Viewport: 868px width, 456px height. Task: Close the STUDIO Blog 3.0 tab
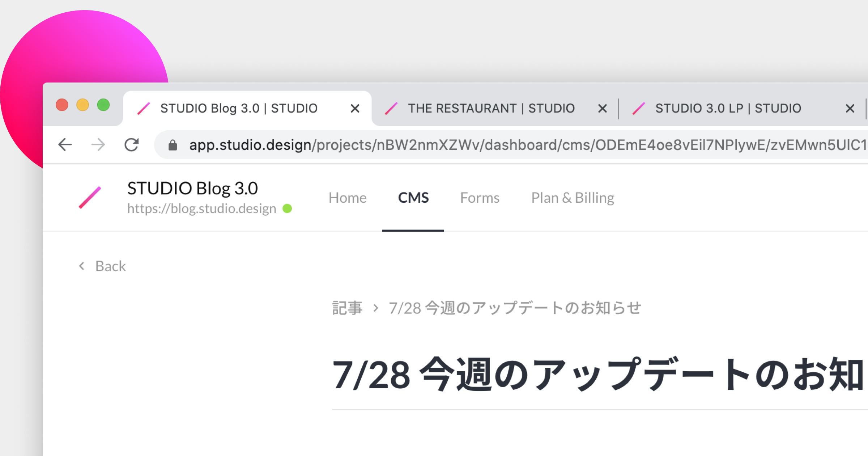pyautogui.click(x=355, y=108)
